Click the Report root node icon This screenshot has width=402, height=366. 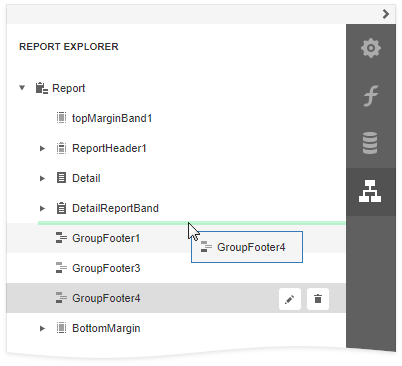click(x=42, y=88)
